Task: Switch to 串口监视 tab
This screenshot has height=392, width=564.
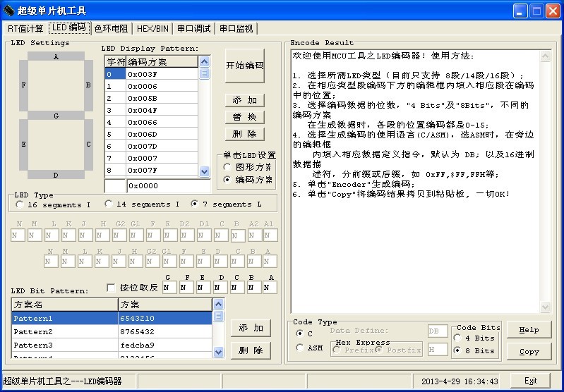Action: [236, 29]
